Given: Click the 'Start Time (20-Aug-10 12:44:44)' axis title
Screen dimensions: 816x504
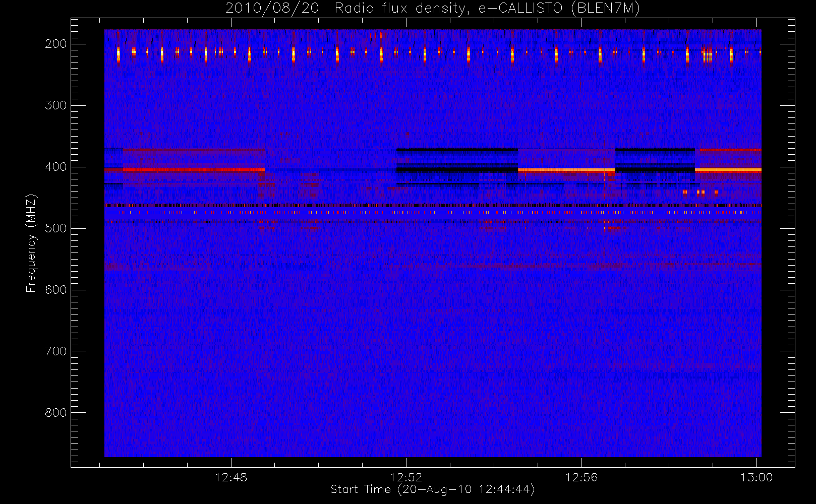Looking at the screenshot, I should (x=433, y=489).
